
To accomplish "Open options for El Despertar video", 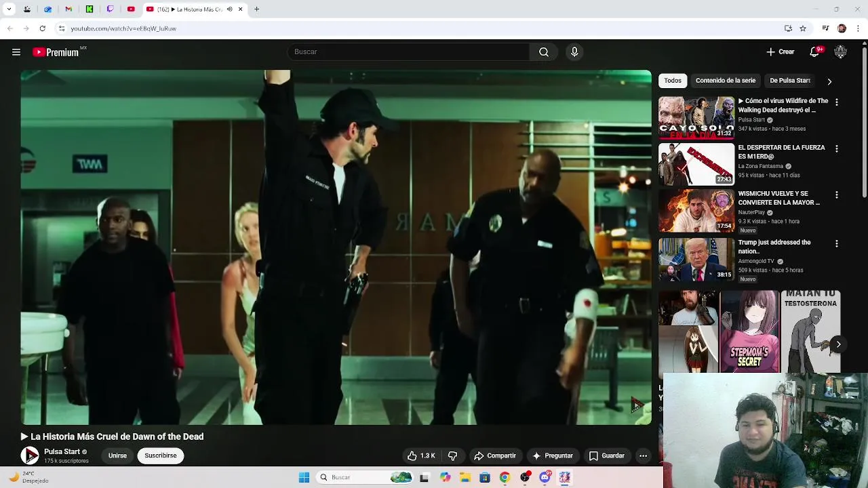I will (837, 148).
